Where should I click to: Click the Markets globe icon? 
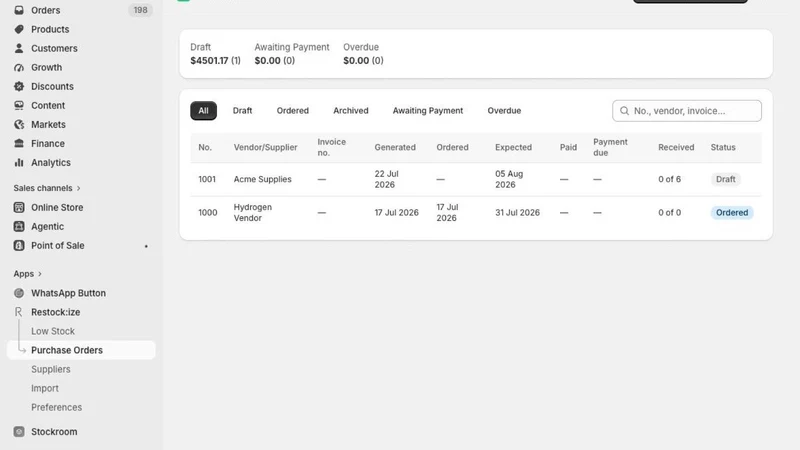tap(19, 124)
